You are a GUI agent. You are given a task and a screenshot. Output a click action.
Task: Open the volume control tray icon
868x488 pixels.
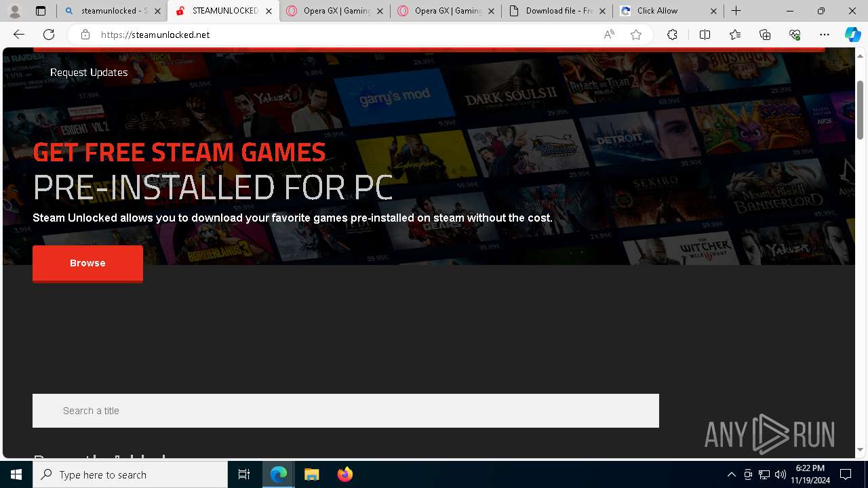tap(781, 474)
